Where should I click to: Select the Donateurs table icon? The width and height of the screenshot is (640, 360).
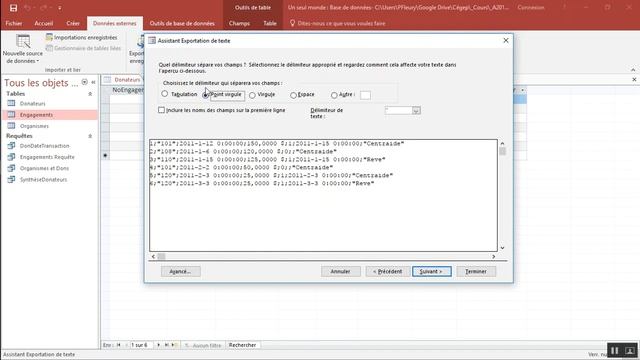point(11,103)
